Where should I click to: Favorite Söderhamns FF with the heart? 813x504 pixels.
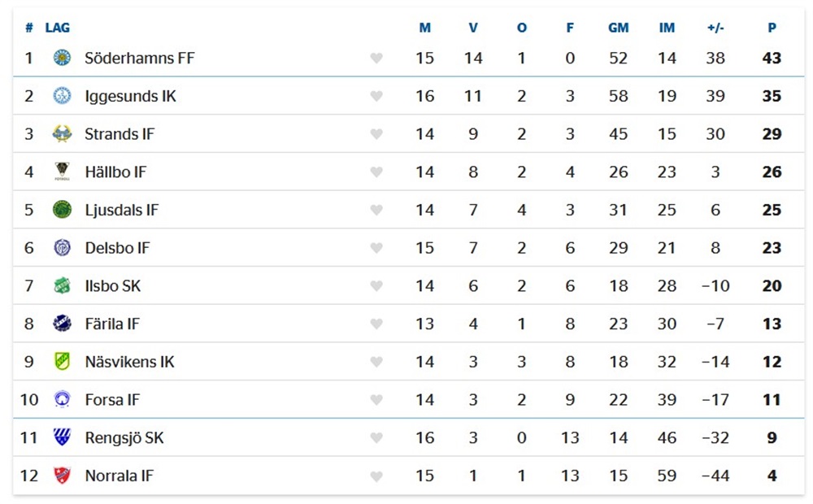coord(376,58)
